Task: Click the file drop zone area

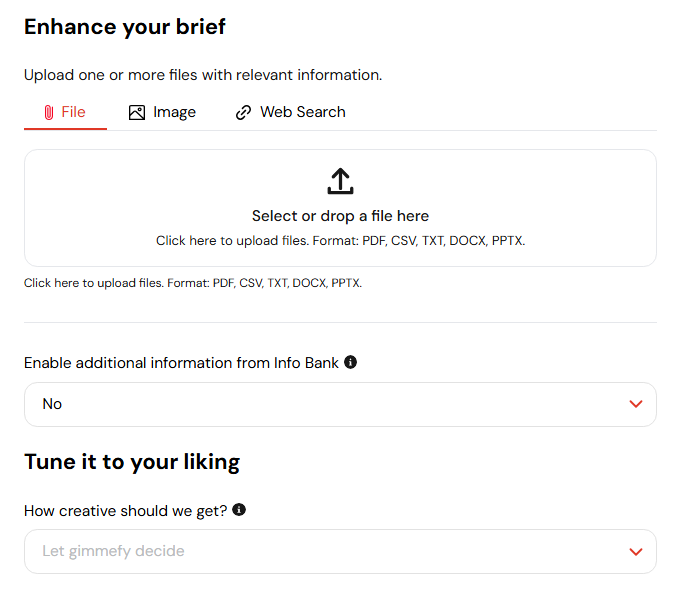Action: pos(340,208)
